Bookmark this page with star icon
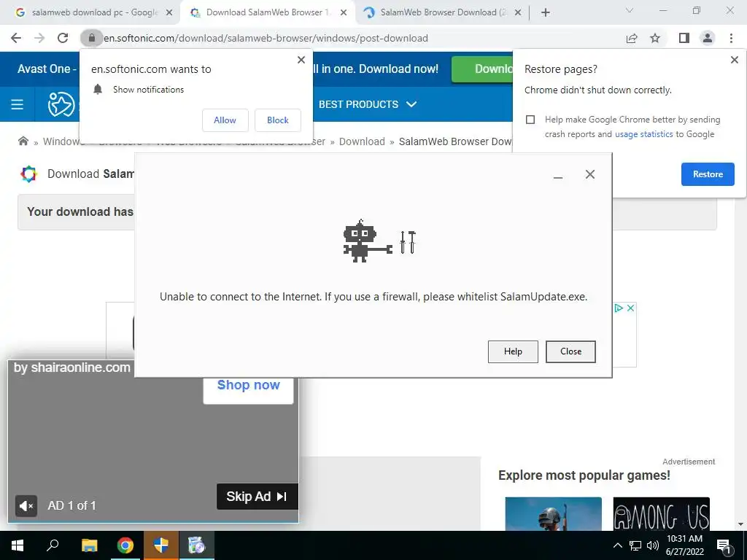 (x=655, y=38)
